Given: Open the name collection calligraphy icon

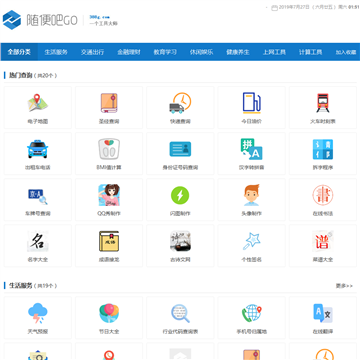Looking at the screenshot, I should coord(38,241).
